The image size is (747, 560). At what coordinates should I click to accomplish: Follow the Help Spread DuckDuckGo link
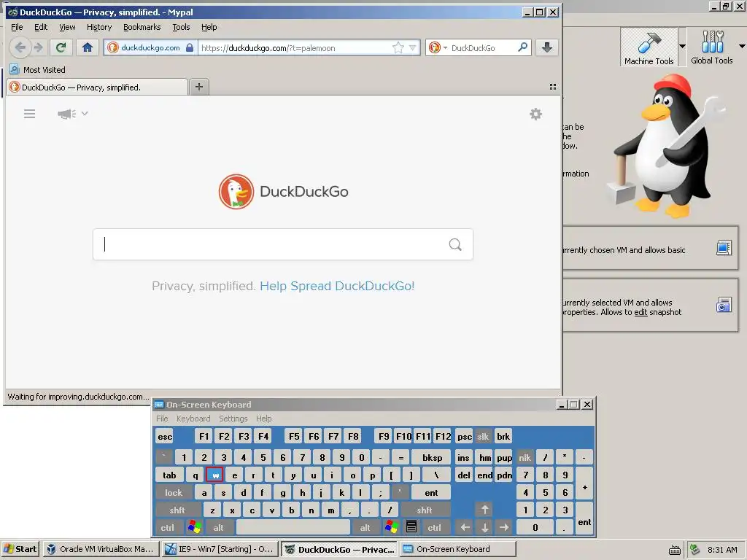point(337,286)
